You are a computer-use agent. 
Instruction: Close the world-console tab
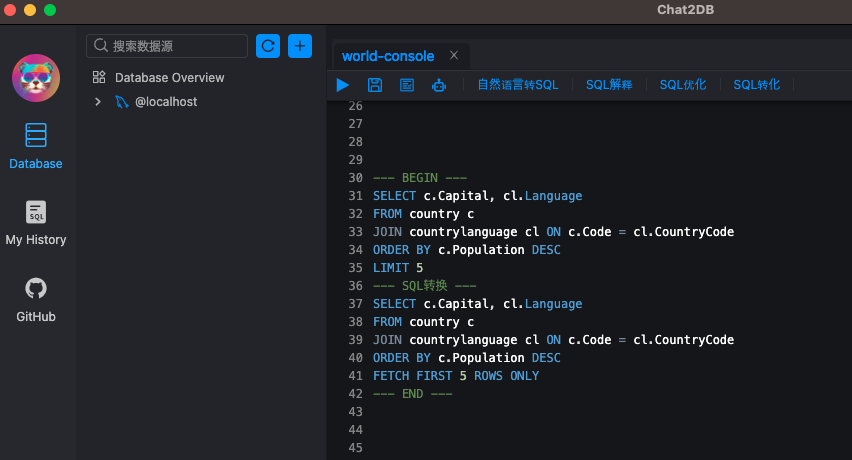point(454,55)
